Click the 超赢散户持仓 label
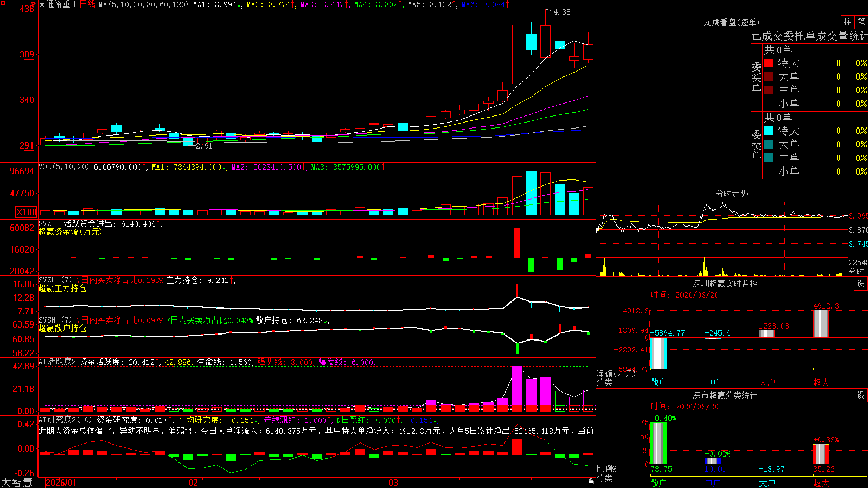 coord(62,328)
